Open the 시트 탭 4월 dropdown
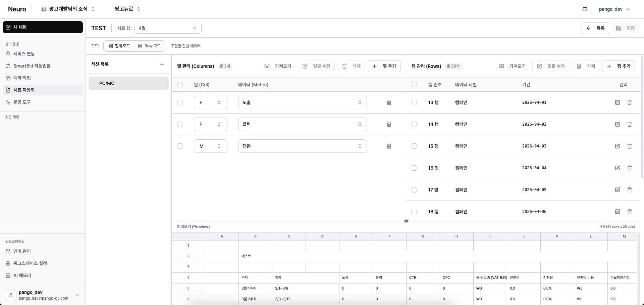The height and width of the screenshot is (305, 644). [168, 28]
